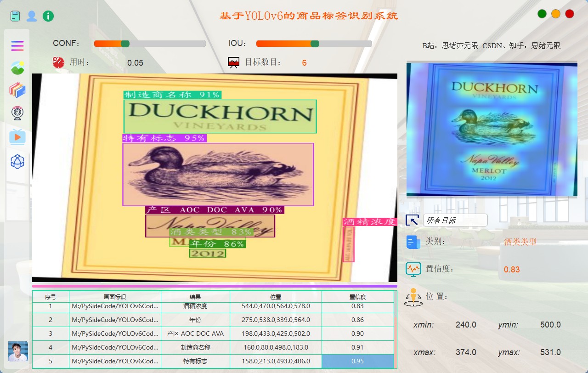The height and width of the screenshot is (373, 588).
Task: Click the results table vertical scrollbar
Action: tap(396, 330)
